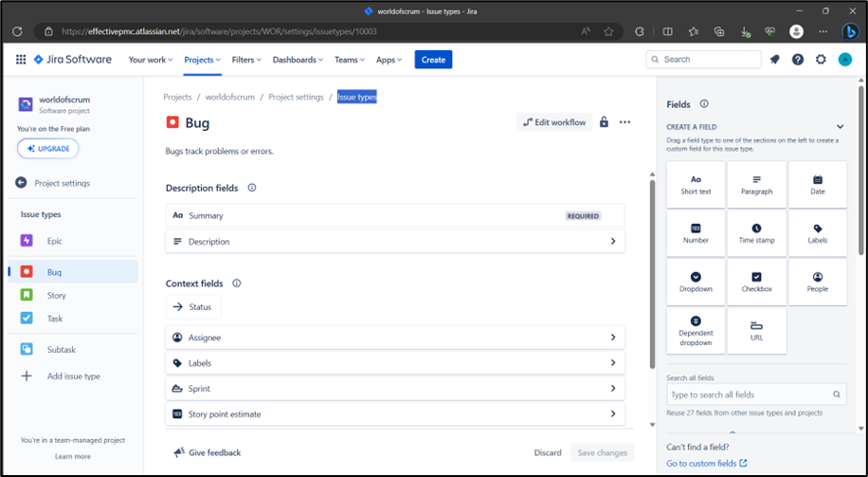Open the three-dot more actions menu
The width and height of the screenshot is (868, 477).
coord(625,122)
